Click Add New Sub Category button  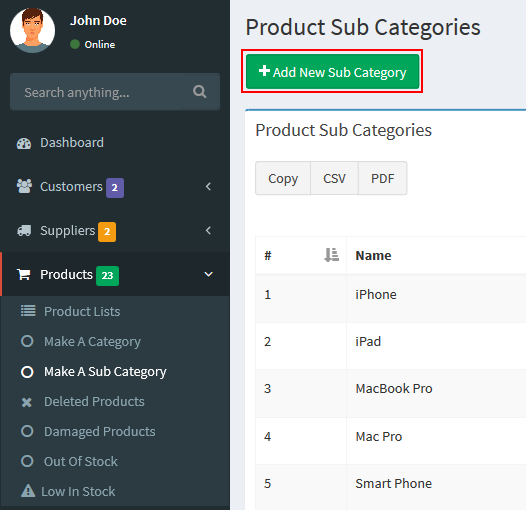coord(332,71)
